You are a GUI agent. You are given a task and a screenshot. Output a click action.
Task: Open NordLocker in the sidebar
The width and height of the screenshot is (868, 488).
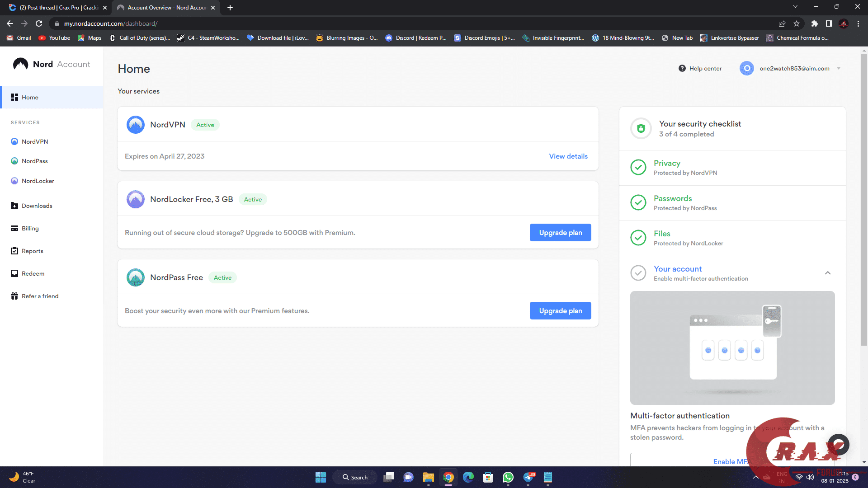pyautogui.click(x=33, y=181)
